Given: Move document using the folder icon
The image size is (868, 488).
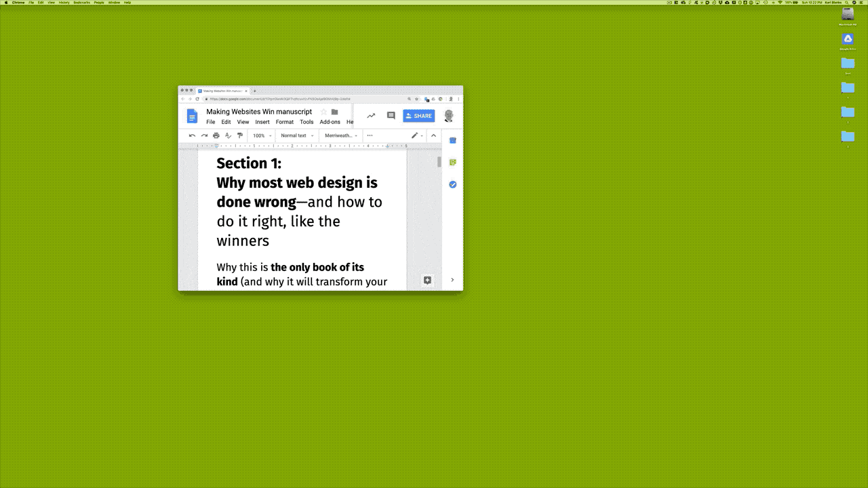Looking at the screenshot, I should 334,112.
